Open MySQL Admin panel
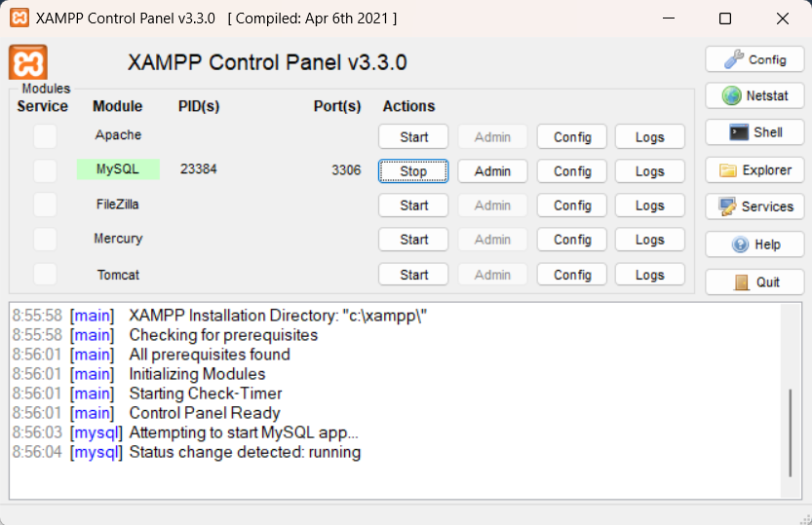 coord(492,171)
